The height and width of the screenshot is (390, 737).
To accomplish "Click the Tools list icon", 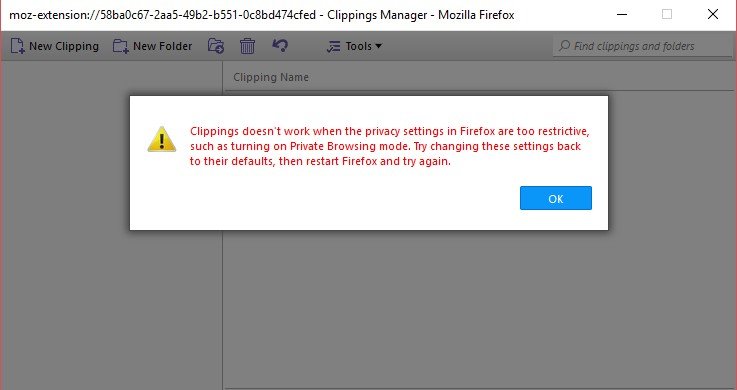I will 333,46.
